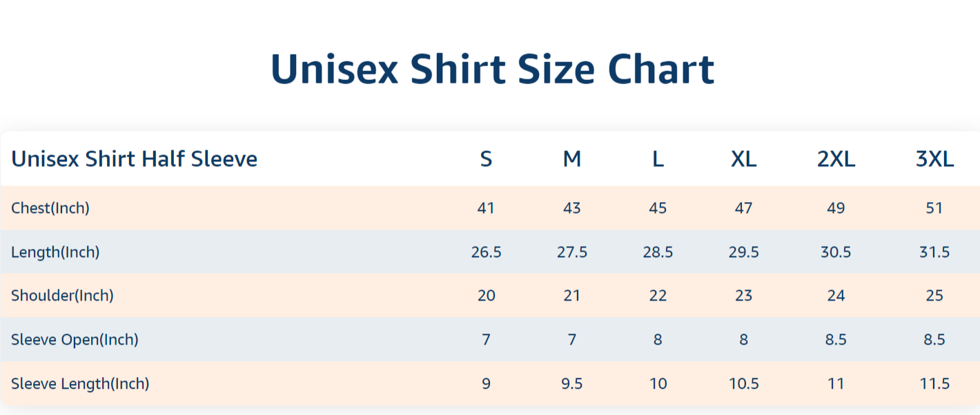Click shoulder value 22 for size L
Image resolution: width=980 pixels, height=415 pixels.
[658, 296]
